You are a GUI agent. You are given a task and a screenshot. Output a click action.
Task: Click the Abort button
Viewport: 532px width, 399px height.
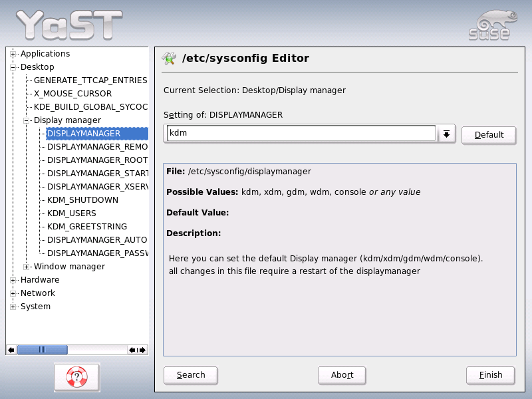point(342,375)
